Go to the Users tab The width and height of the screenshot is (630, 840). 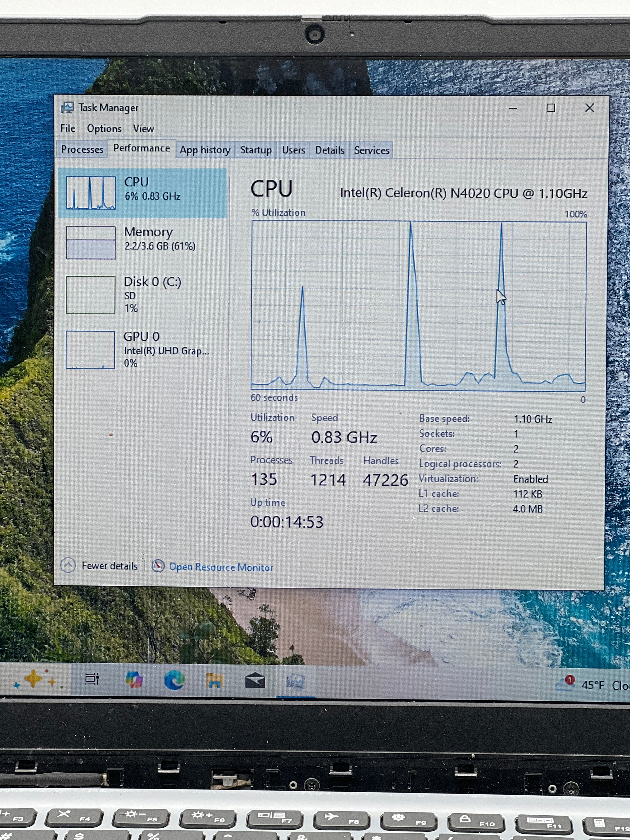click(293, 150)
